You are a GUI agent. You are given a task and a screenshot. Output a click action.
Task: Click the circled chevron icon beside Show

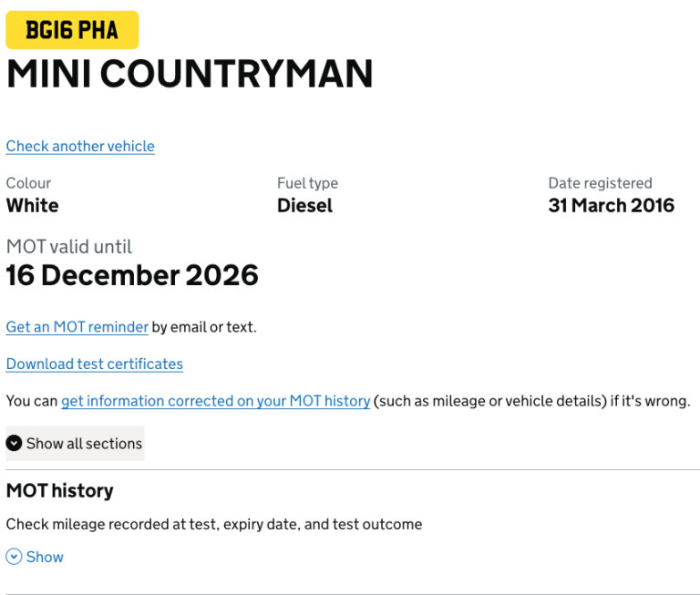14,557
